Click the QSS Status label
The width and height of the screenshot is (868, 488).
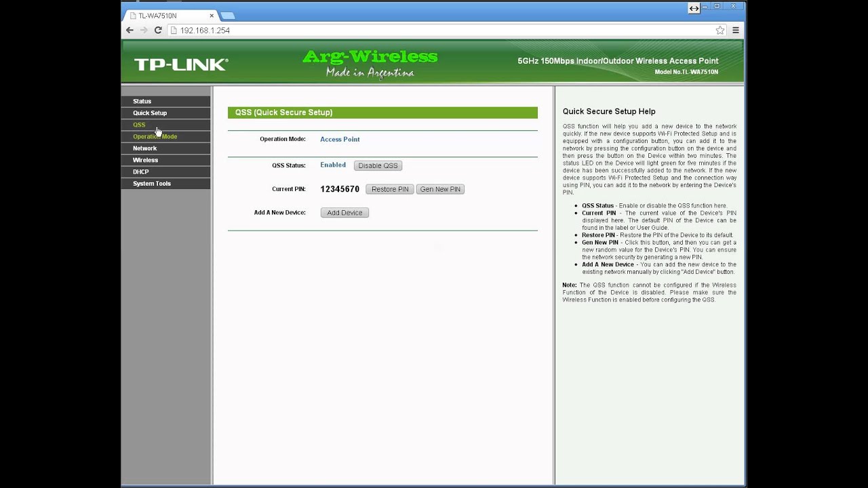pyautogui.click(x=288, y=165)
